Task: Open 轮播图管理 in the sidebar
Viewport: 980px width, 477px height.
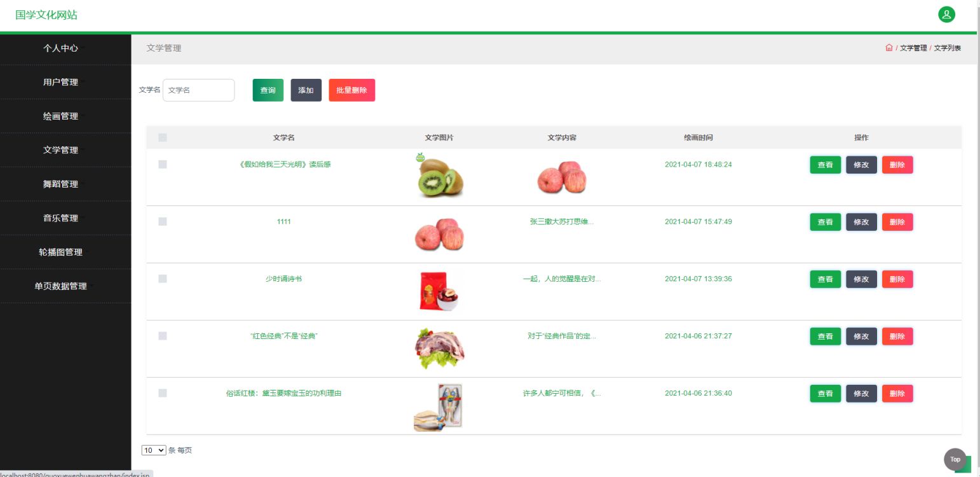Action: pos(65,252)
